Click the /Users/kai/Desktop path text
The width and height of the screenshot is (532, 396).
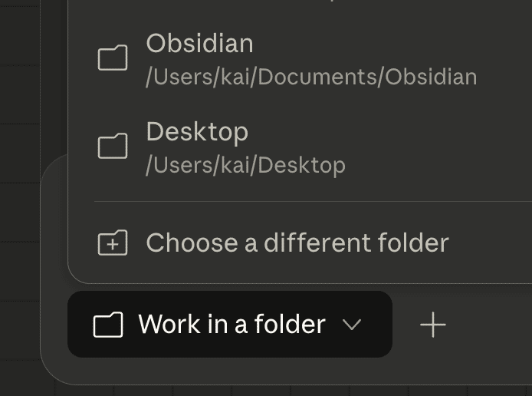pos(245,165)
